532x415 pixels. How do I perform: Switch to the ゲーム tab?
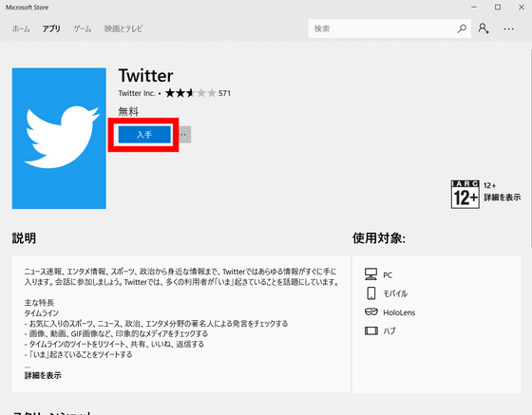point(83,28)
